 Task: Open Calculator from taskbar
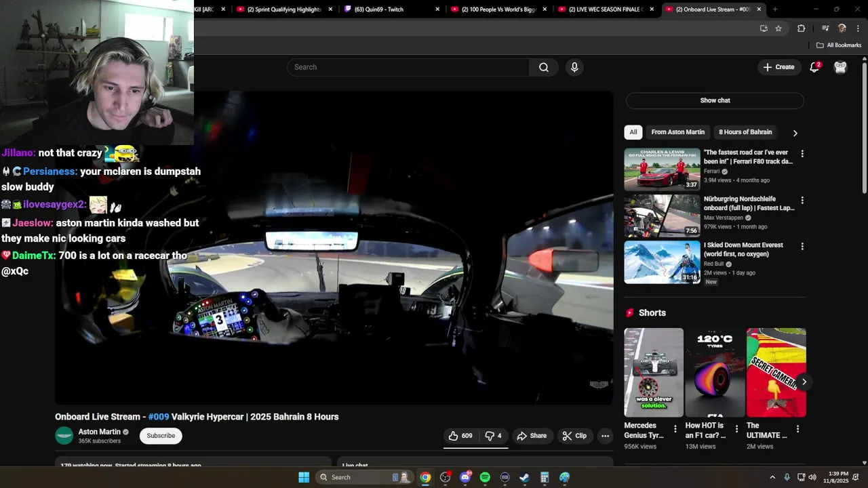544,477
